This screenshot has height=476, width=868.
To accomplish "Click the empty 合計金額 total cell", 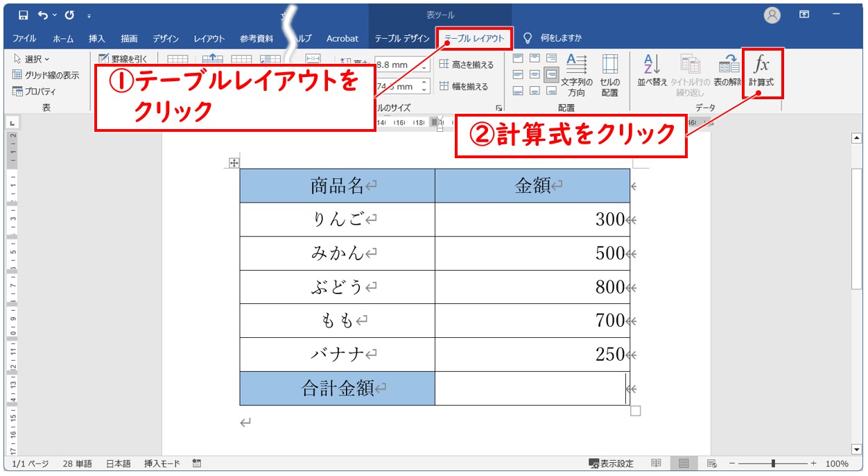I will pos(531,389).
